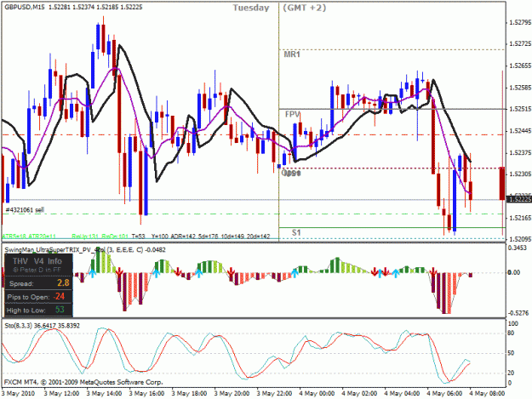Select the S1 support level label

tap(296, 232)
